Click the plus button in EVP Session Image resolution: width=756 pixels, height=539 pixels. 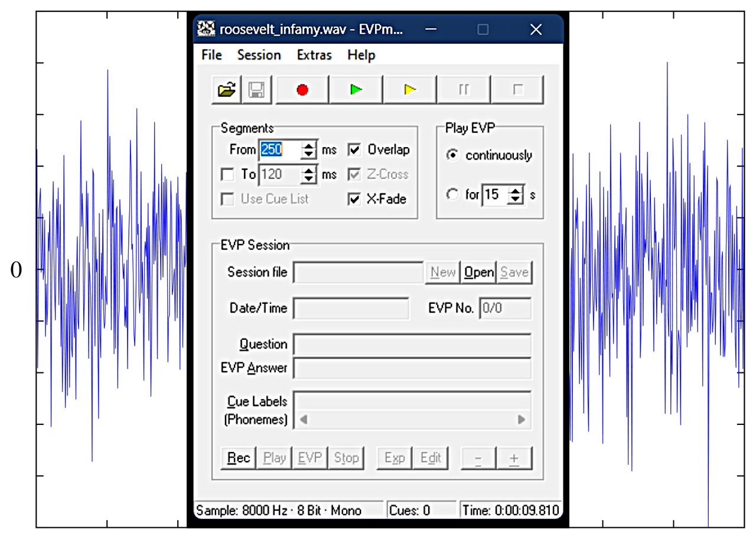(x=514, y=458)
